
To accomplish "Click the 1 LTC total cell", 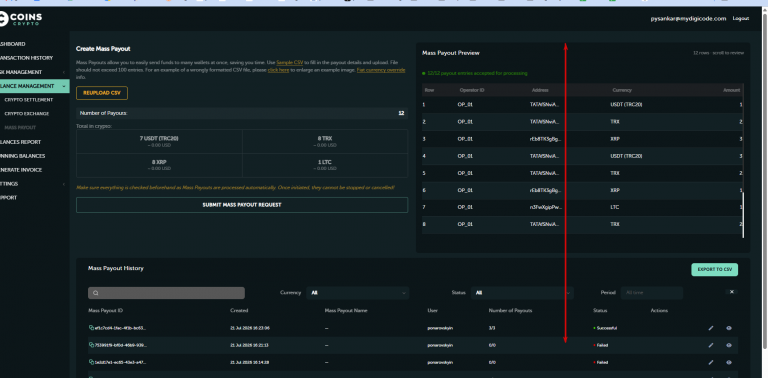I will 325,165.
